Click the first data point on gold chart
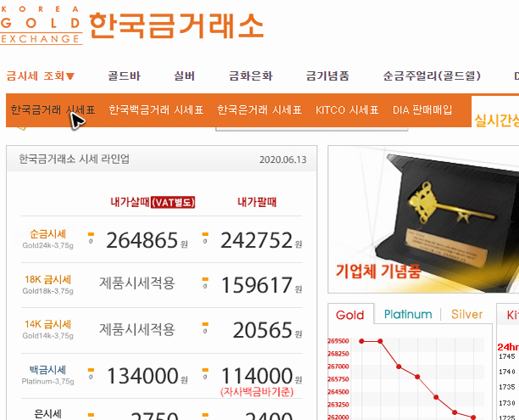The width and height of the screenshot is (519, 420). pos(361,341)
